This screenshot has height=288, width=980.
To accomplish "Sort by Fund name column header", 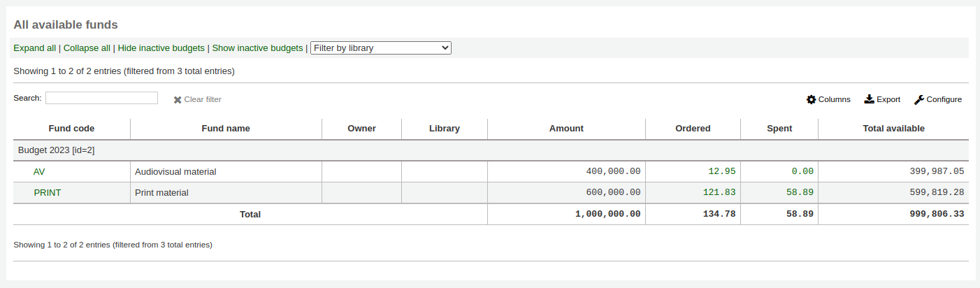I will point(225,129).
